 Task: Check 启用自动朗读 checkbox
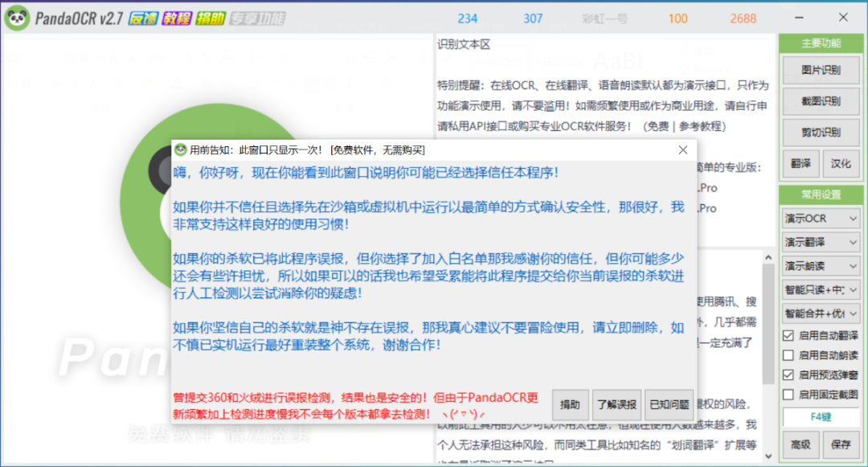click(789, 355)
